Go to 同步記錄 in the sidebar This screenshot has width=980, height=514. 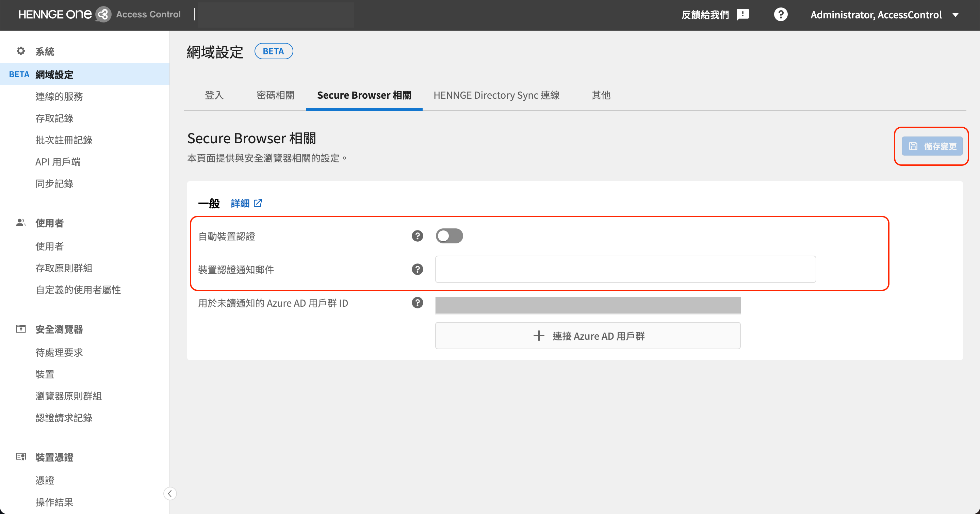[54, 183]
